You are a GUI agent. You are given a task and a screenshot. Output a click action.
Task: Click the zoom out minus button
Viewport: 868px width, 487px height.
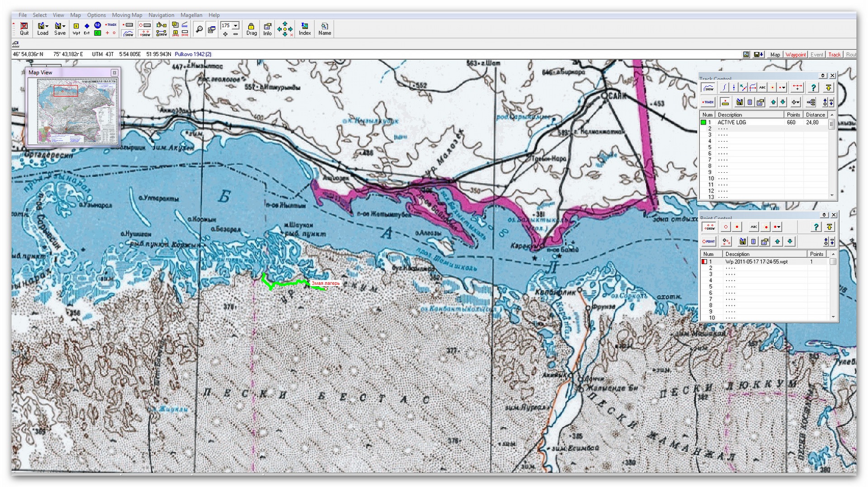(235, 34)
